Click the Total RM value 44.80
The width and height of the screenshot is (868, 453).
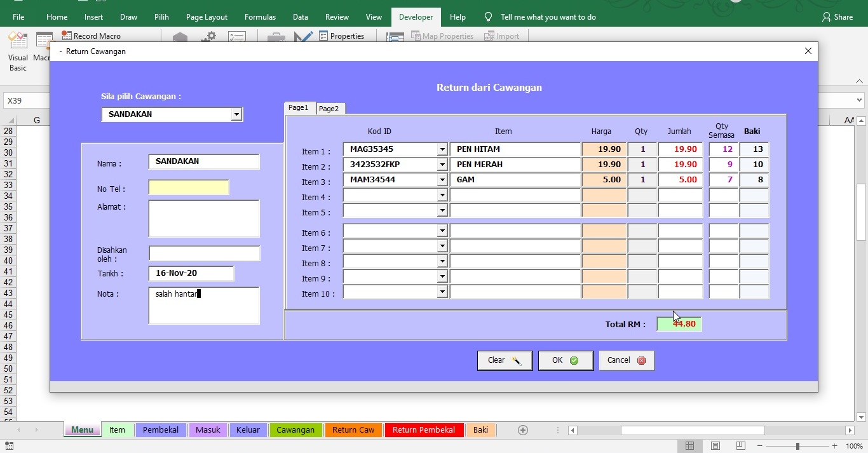tap(679, 324)
